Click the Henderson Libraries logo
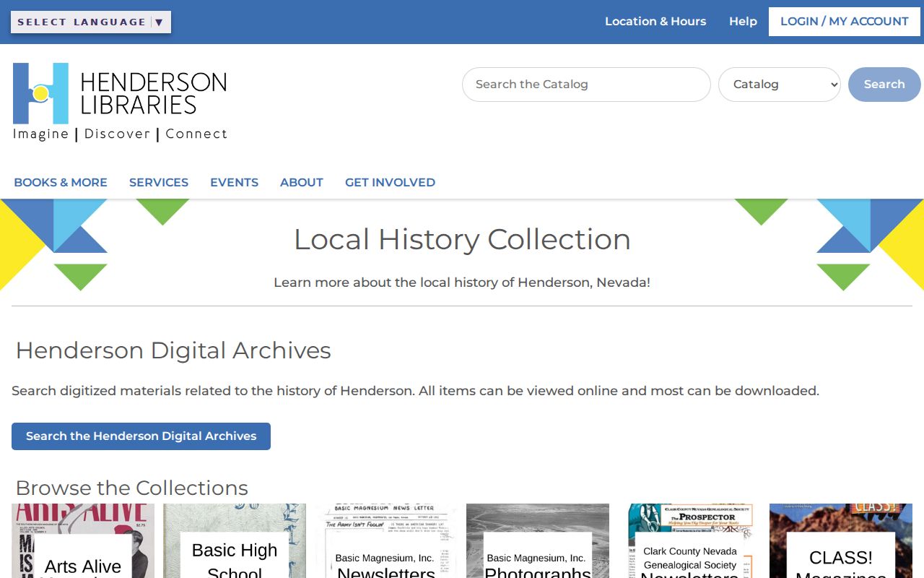The width and height of the screenshot is (924, 578). [120, 102]
